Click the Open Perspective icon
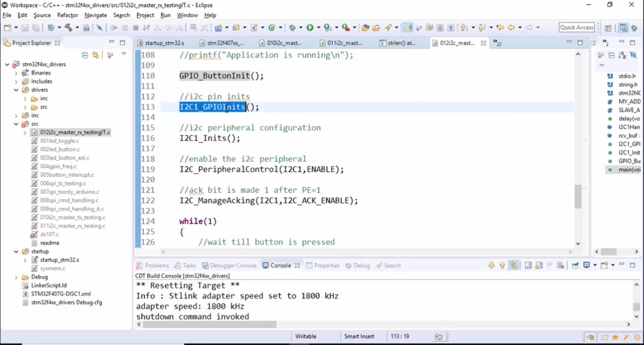The width and height of the screenshot is (644, 345). click(608, 27)
